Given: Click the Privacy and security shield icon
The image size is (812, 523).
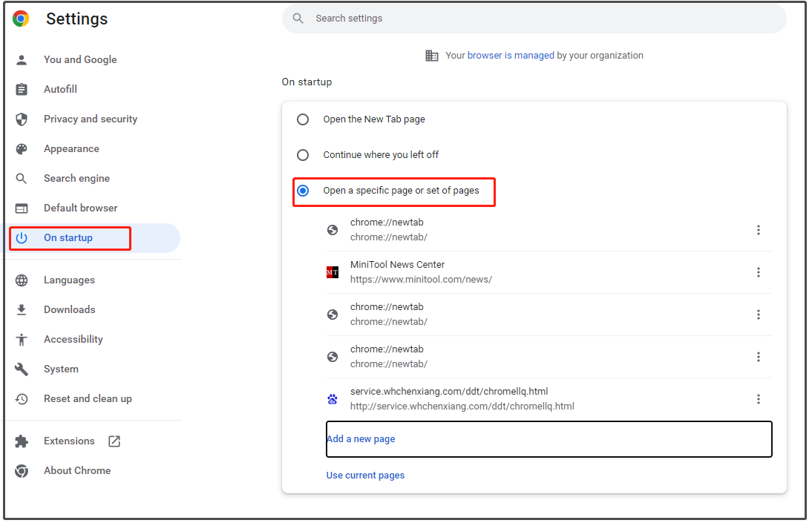Looking at the screenshot, I should [x=22, y=119].
